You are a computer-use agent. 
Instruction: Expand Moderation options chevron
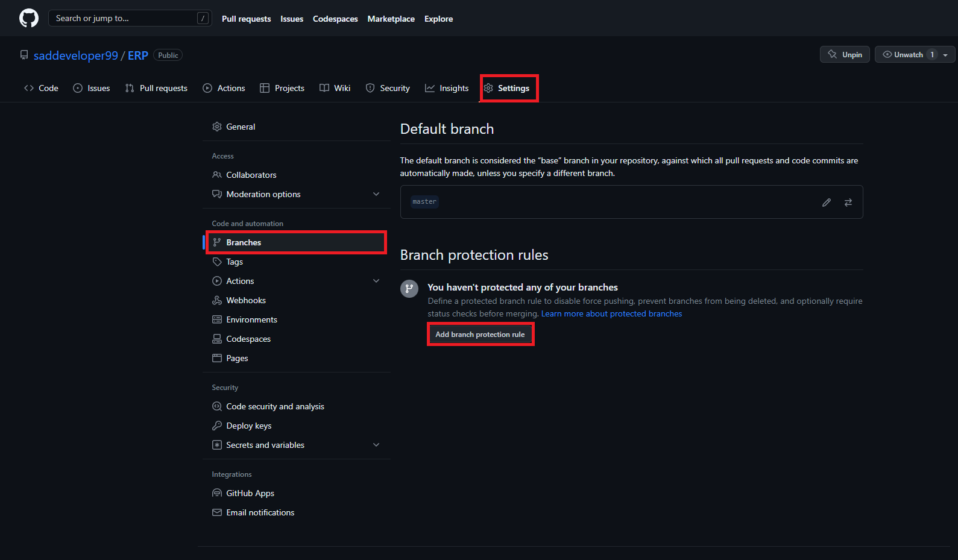pyautogui.click(x=376, y=194)
